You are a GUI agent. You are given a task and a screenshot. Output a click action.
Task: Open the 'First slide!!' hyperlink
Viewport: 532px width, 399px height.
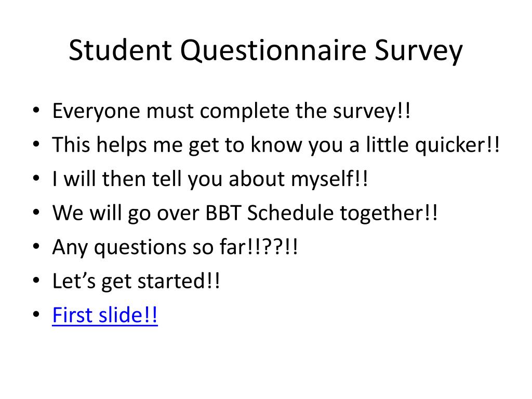105,315
